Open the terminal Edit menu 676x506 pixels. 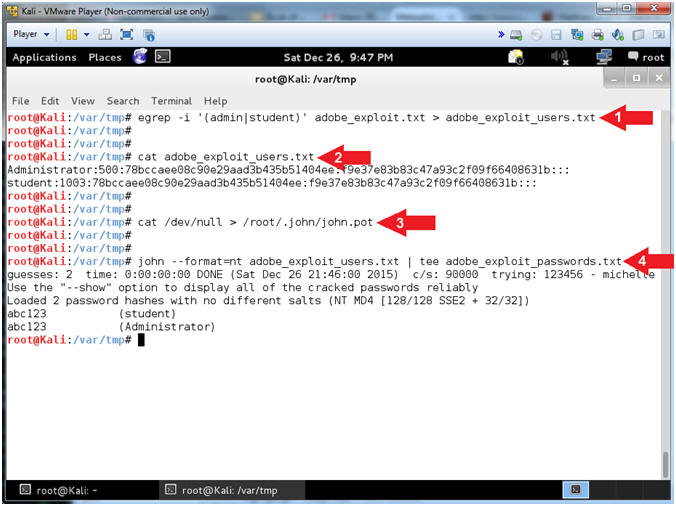pos(50,101)
